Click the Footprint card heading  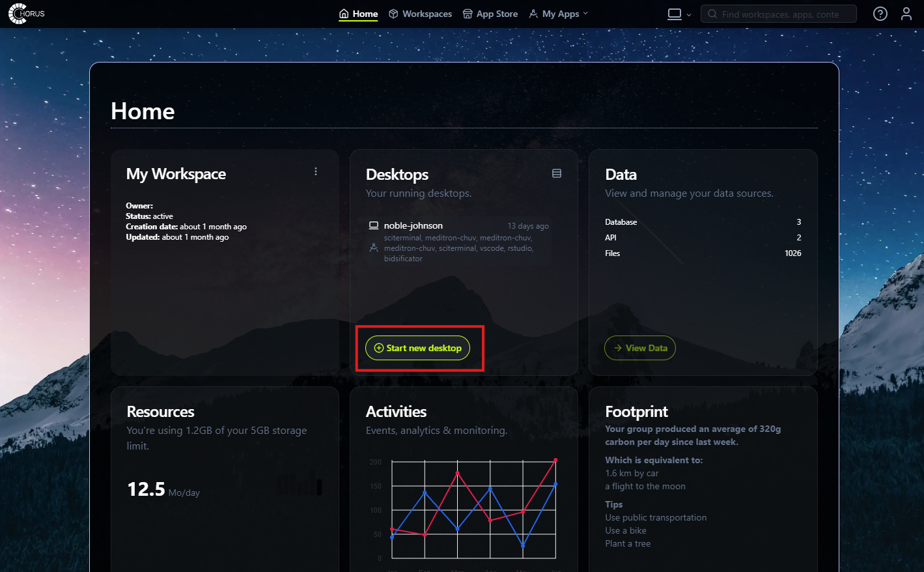click(x=636, y=412)
